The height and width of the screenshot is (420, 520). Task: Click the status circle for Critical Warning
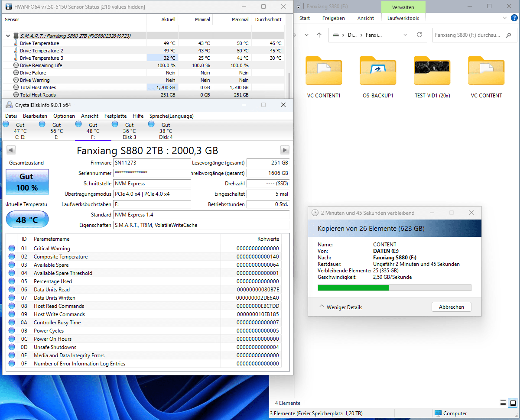point(11,249)
